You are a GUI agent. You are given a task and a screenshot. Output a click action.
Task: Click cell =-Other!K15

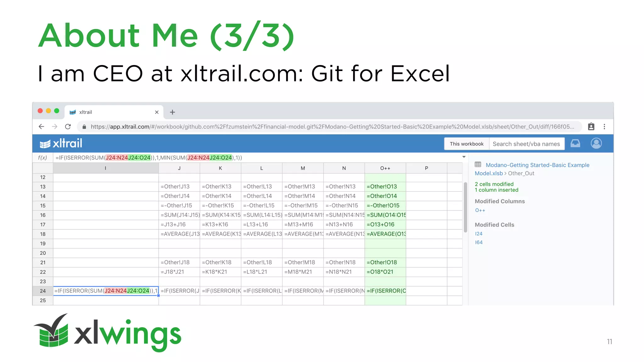pos(220,206)
